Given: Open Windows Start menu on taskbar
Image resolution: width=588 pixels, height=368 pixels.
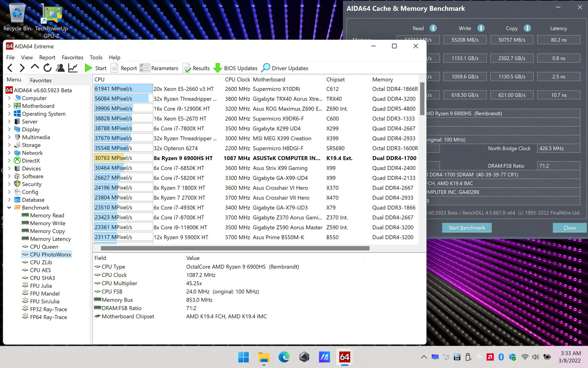Looking at the screenshot, I should pos(243,357).
